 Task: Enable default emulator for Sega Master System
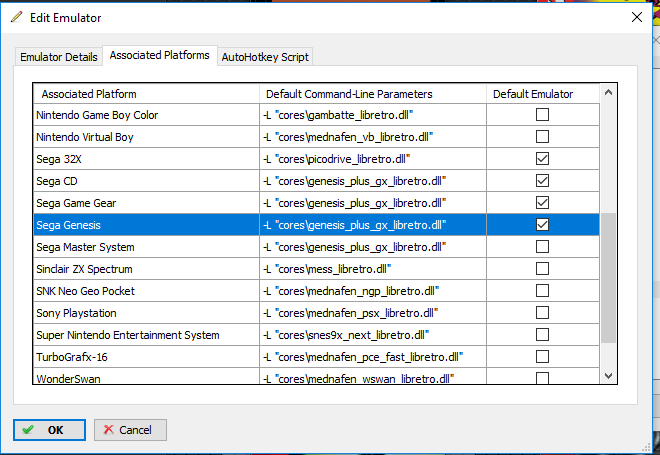click(x=542, y=247)
